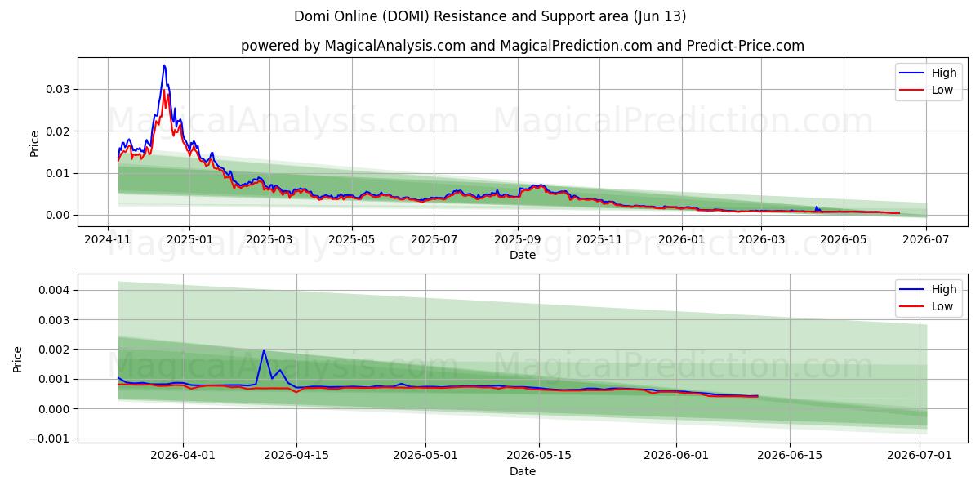Click the '2025-11' date label on top chart
Viewport: 980px width, 490px height.
[599, 239]
